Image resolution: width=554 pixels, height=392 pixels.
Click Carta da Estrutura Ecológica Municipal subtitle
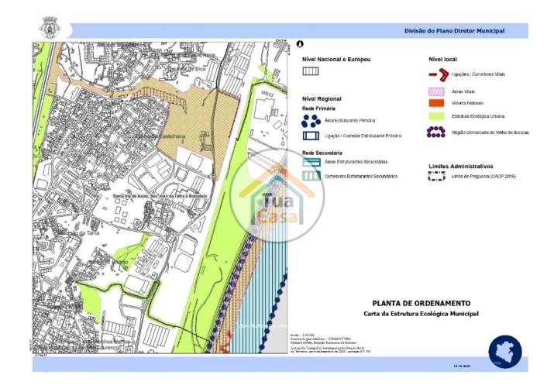421,314
